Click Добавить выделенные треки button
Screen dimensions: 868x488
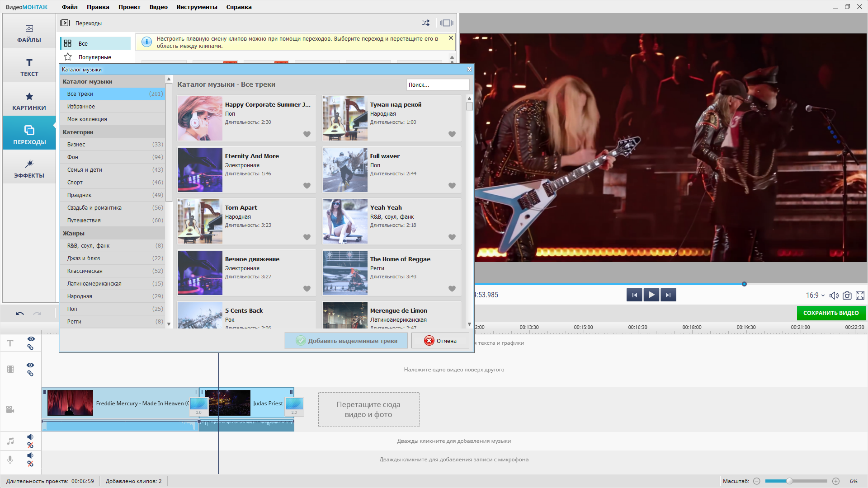(346, 341)
